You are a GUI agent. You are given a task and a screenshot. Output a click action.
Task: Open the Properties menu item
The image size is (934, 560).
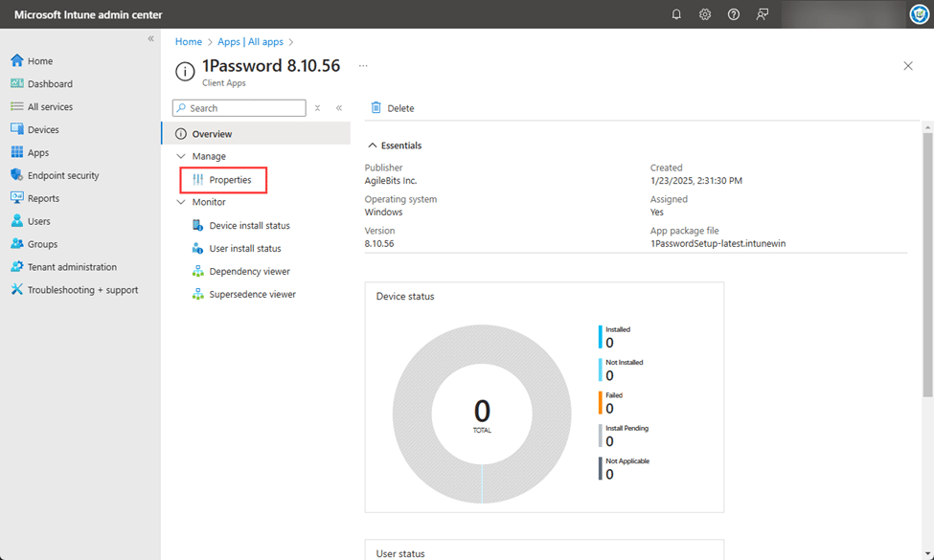coord(230,180)
